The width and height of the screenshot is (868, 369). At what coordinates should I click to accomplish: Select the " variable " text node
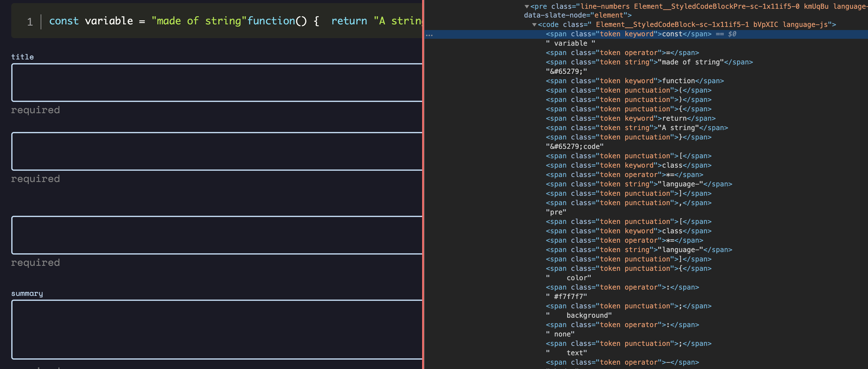coord(570,43)
